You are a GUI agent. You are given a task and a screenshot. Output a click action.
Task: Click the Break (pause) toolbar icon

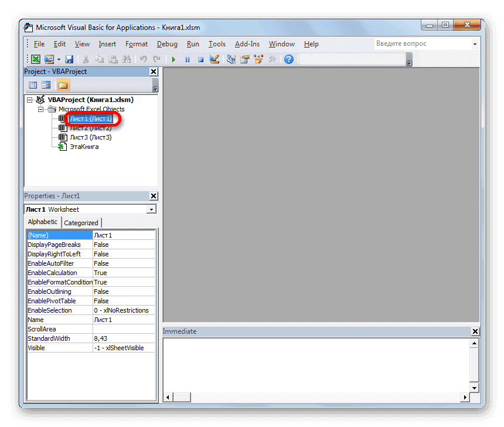[x=187, y=59]
